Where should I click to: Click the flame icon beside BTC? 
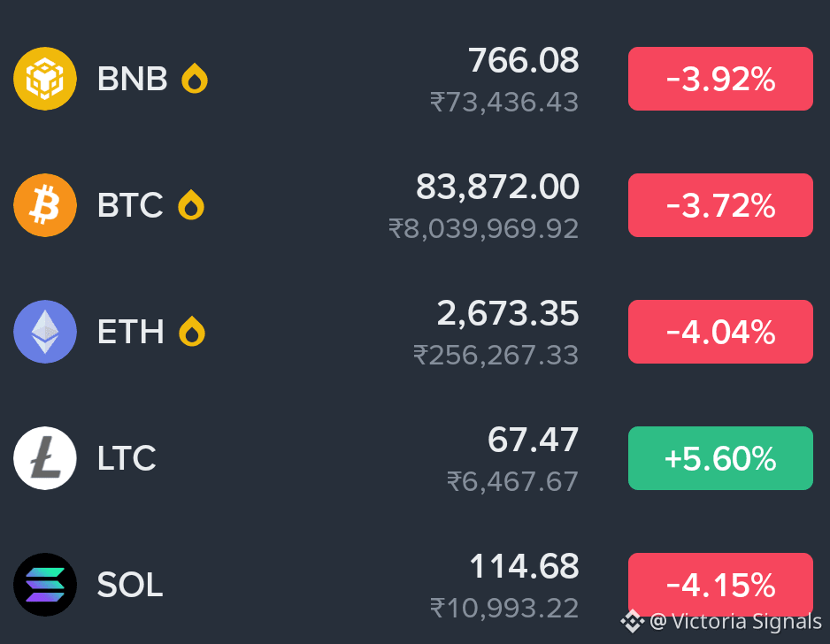click(x=191, y=205)
